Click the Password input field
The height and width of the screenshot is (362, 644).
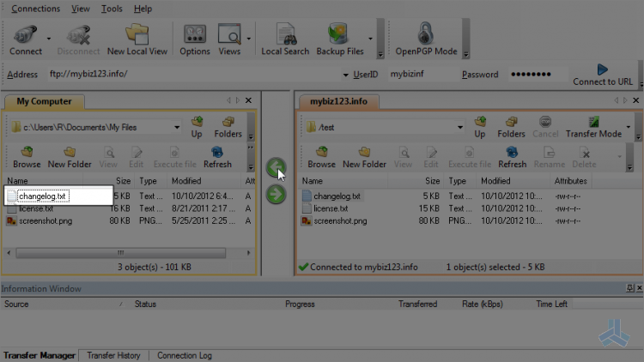pyautogui.click(x=538, y=75)
